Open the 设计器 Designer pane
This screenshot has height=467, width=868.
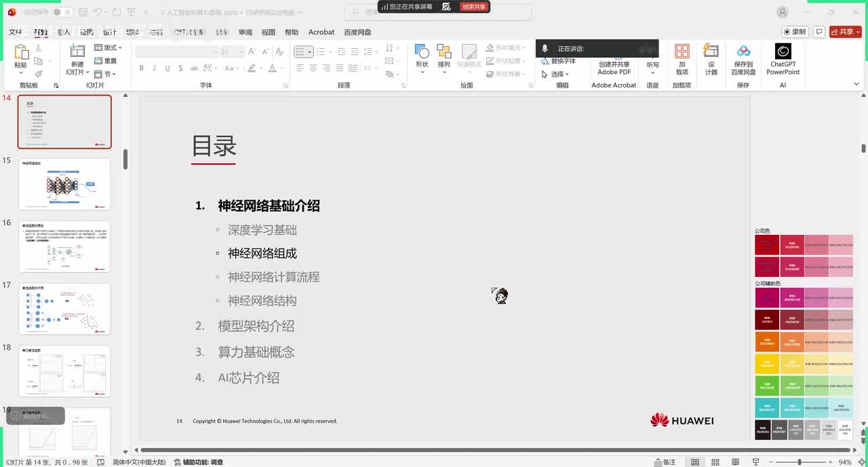click(711, 60)
